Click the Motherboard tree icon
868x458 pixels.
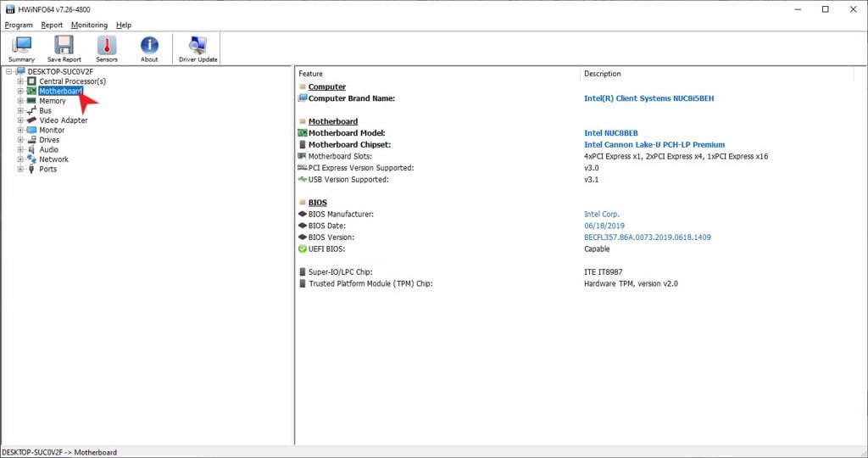pos(31,91)
